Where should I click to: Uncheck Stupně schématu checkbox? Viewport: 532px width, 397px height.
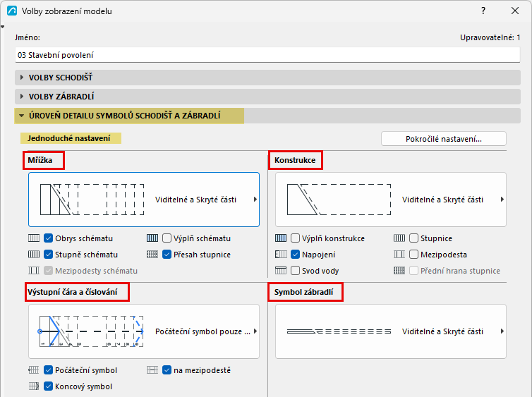pyautogui.click(x=49, y=255)
